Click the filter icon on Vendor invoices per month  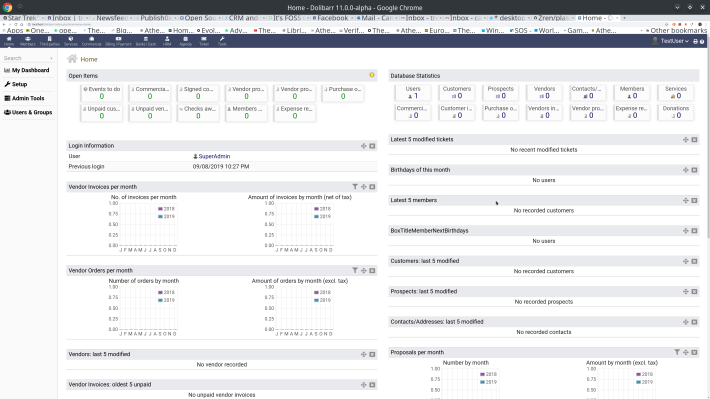pyautogui.click(x=355, y=187)
